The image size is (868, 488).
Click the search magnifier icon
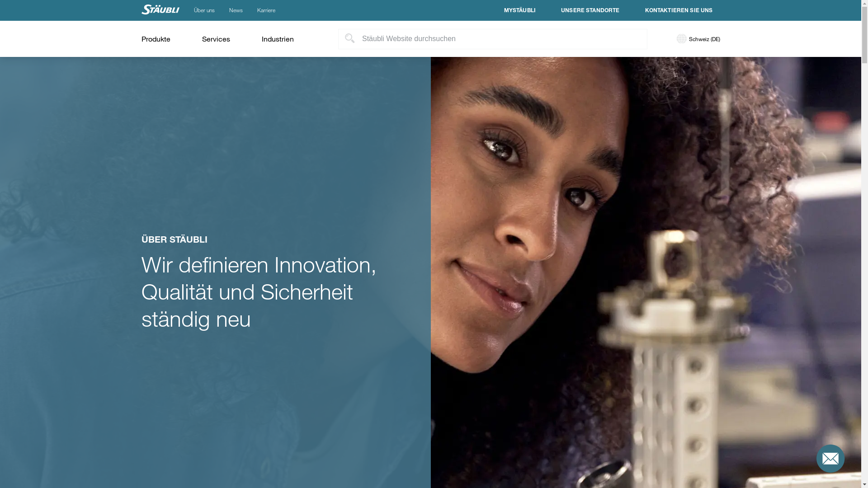click(349, 38)
